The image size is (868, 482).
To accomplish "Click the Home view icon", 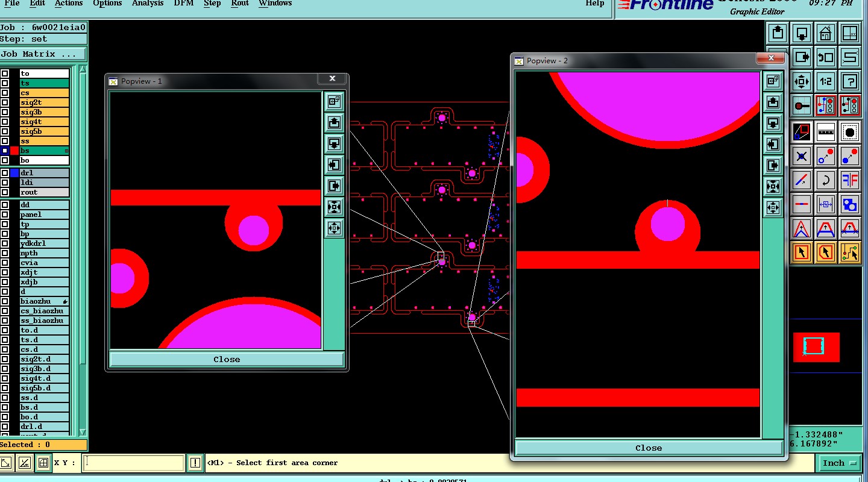I will tap(825, 33).
